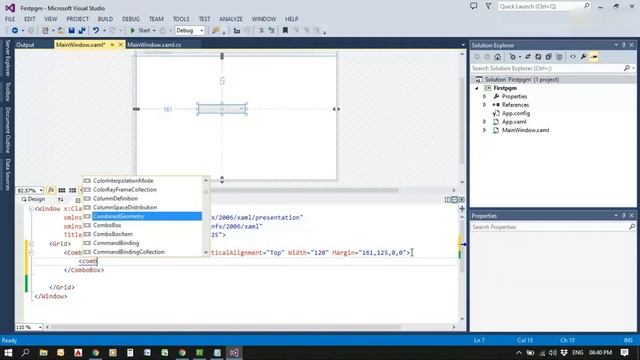The image size is (640, 360).
Task: Click the swap panes arrows icon
Action: tap(60, 200)
